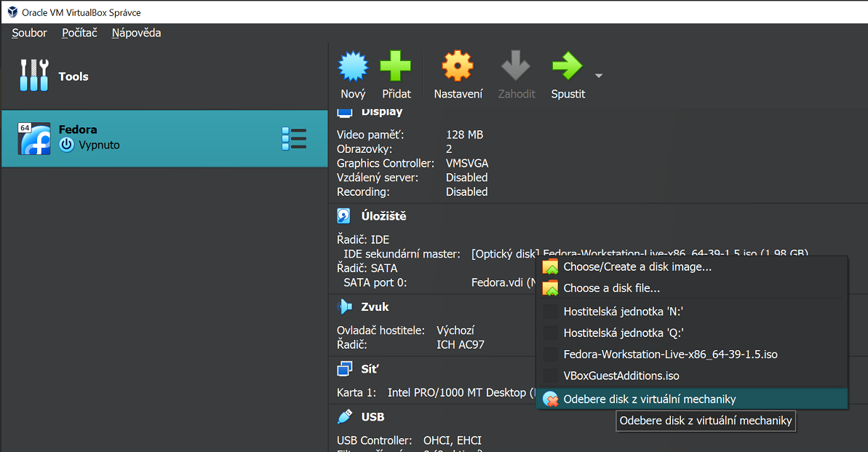Click the power state icon beside Vypnuto
Screen dimensions: 868x452
(x=66, y=145)
